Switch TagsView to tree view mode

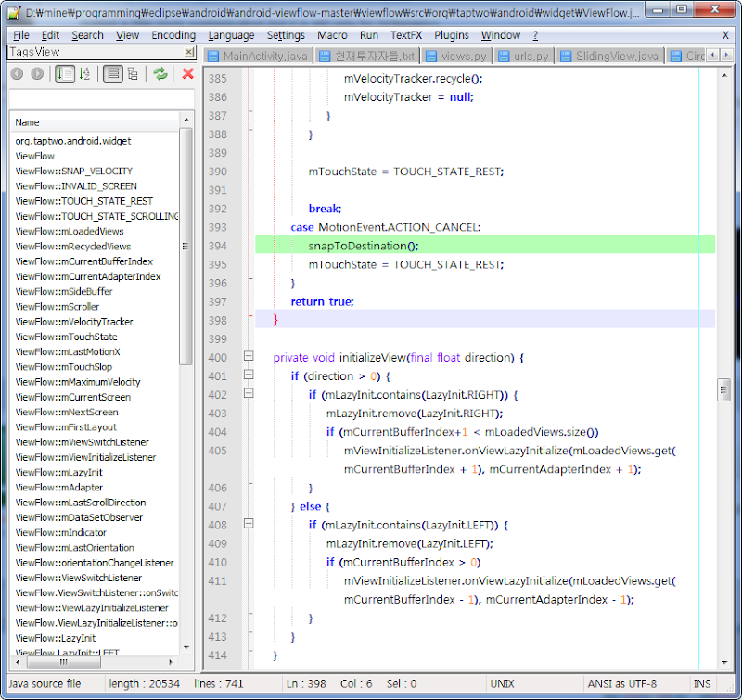(x=133, y=74)
